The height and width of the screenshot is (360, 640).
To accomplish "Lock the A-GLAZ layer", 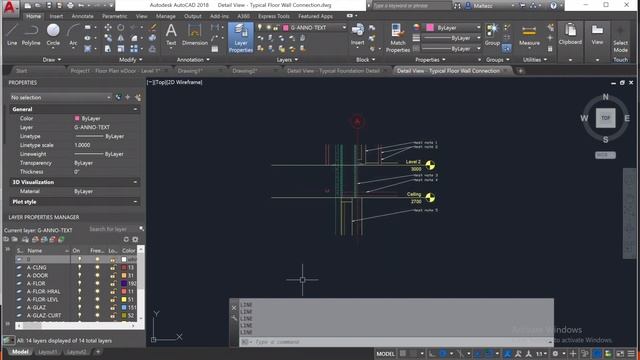I will pyautogui.click(x=113, y=307).
